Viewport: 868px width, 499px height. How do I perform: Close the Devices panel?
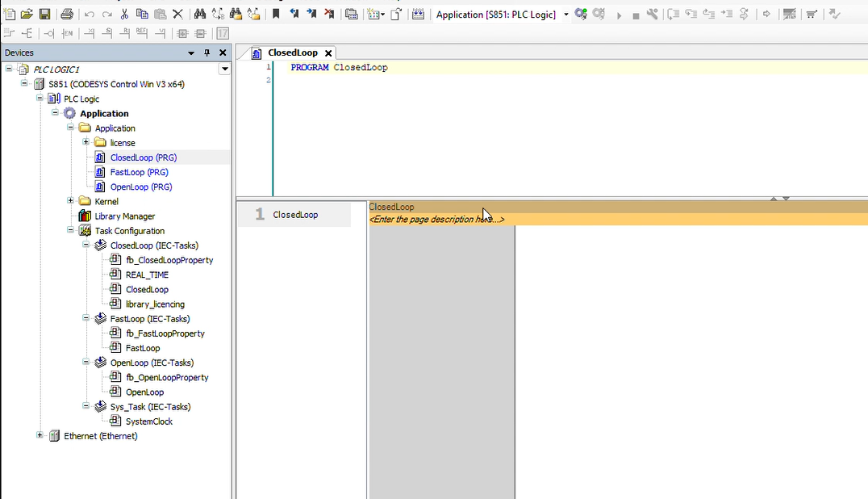(223, 53)
